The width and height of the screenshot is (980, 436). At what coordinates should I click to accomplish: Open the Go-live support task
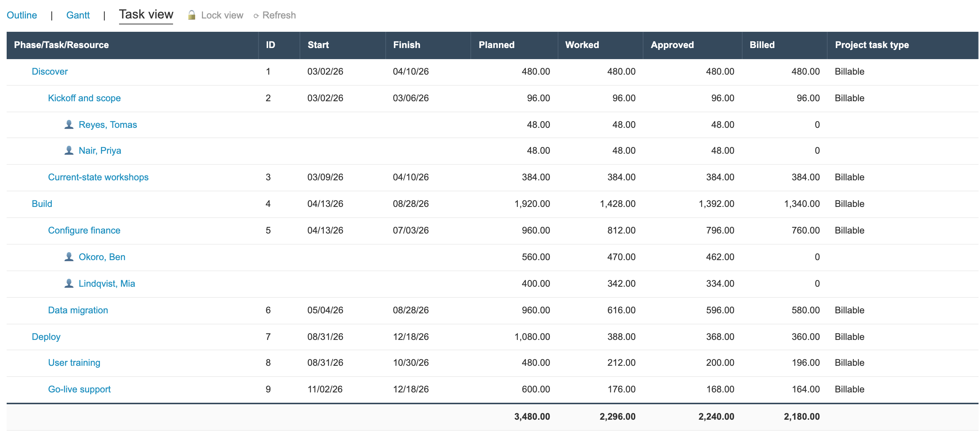[80, 389]
